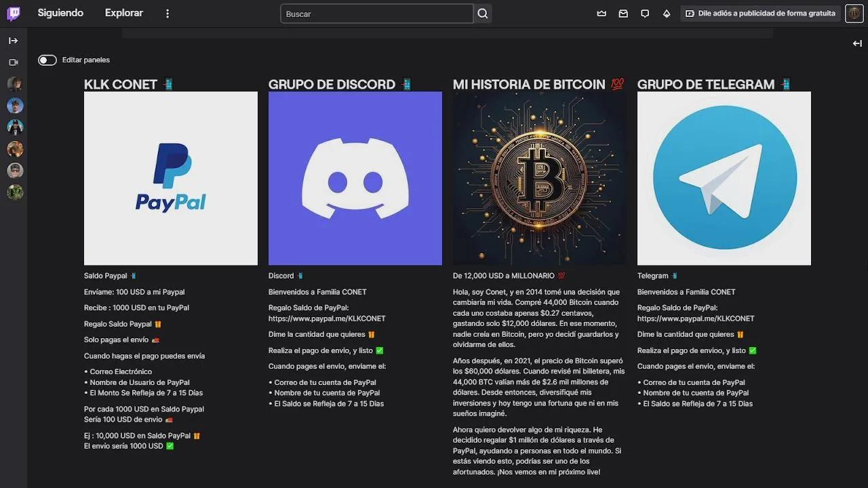Collapse the right panel with arrow
The width and height of the screenshot is (868, 488).
coord(857,43)
